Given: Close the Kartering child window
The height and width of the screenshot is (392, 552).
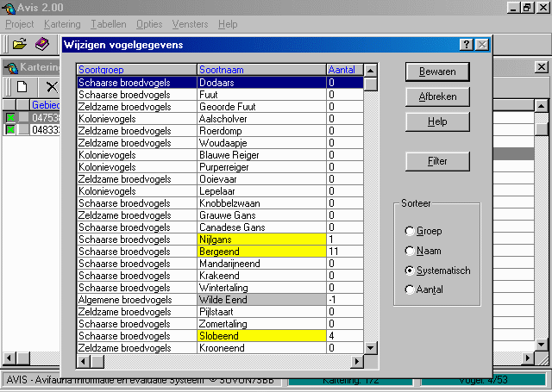Looking at the screenshot, I should [x=542, y=67].
